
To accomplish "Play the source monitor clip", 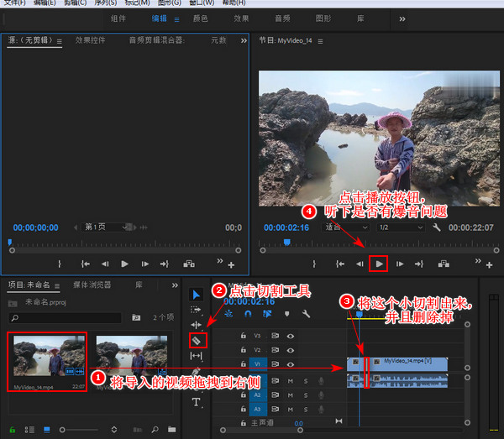I will point(124,264).
